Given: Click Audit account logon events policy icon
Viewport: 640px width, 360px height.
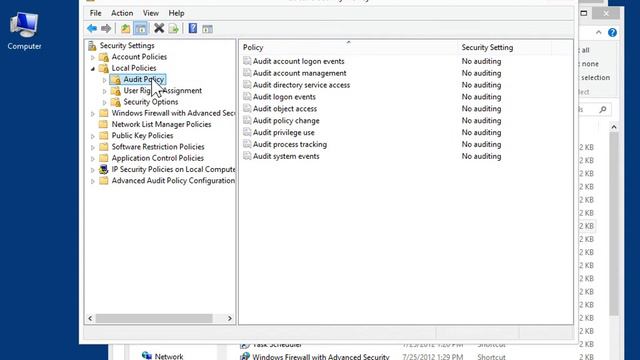Looking at the screenshot, I should (247, 61).
